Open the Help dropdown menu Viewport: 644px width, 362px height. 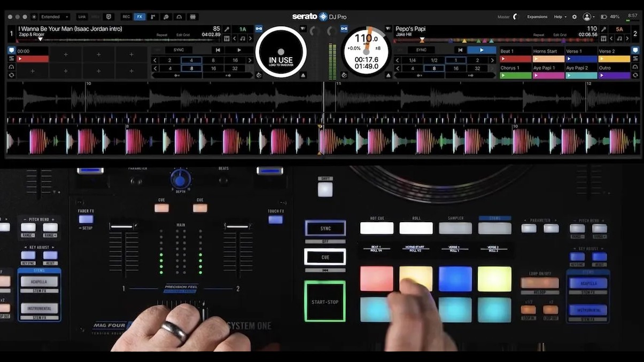pyautogui.click(x=560, y=17)
